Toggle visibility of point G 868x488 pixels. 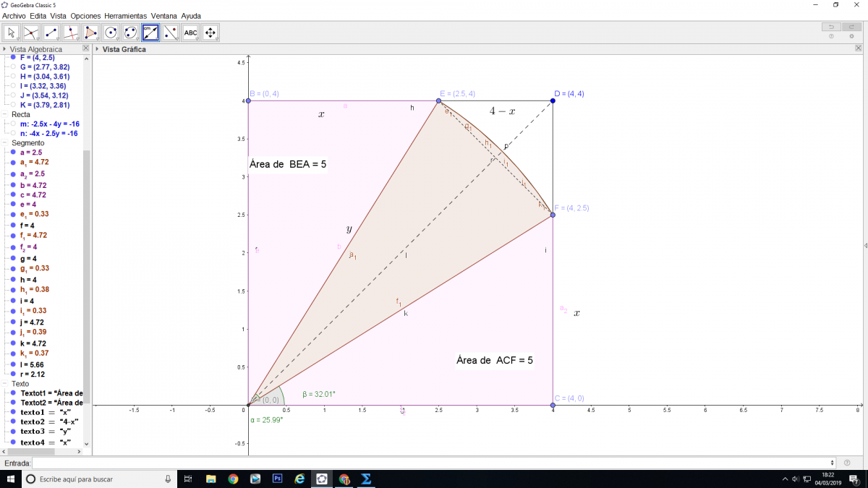[13, 67]
